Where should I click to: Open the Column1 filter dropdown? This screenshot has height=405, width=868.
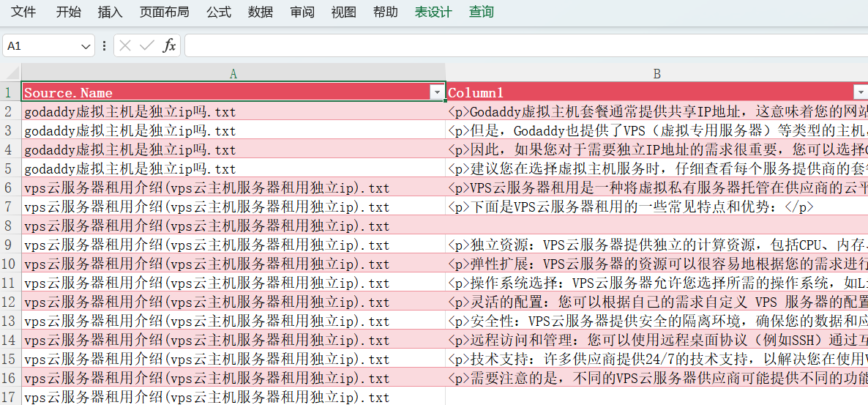click(860, 92)
